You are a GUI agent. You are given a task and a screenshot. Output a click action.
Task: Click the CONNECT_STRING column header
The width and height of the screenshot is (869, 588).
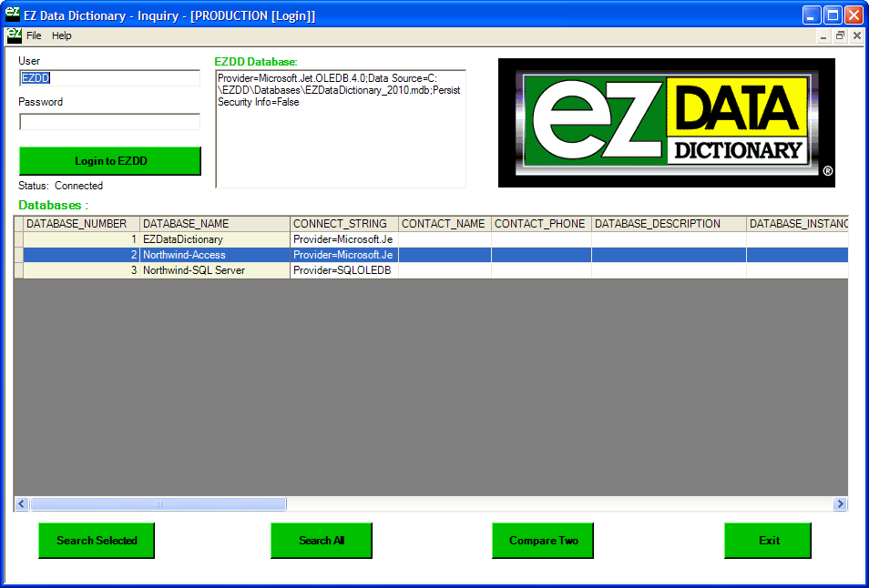[x=341, y=223]
